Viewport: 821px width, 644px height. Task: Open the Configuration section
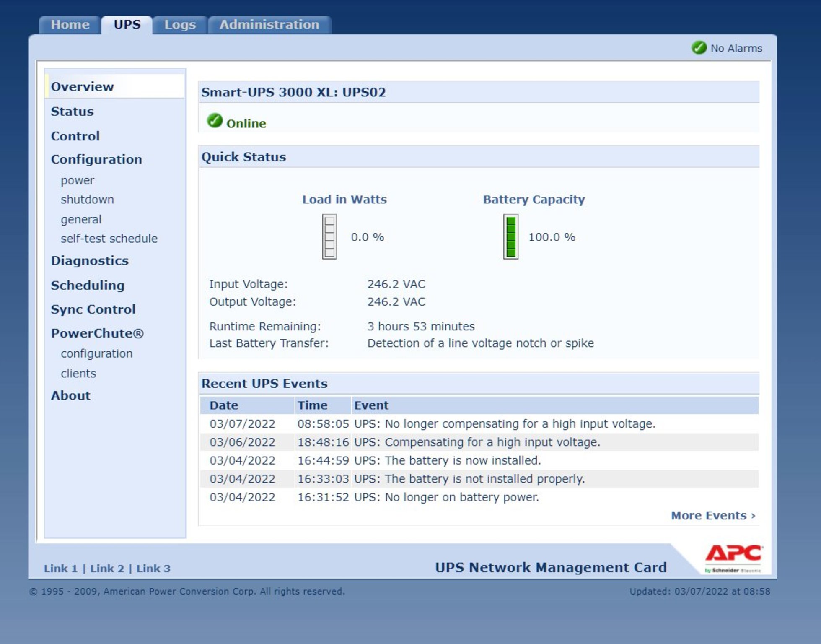pos(96,159)
